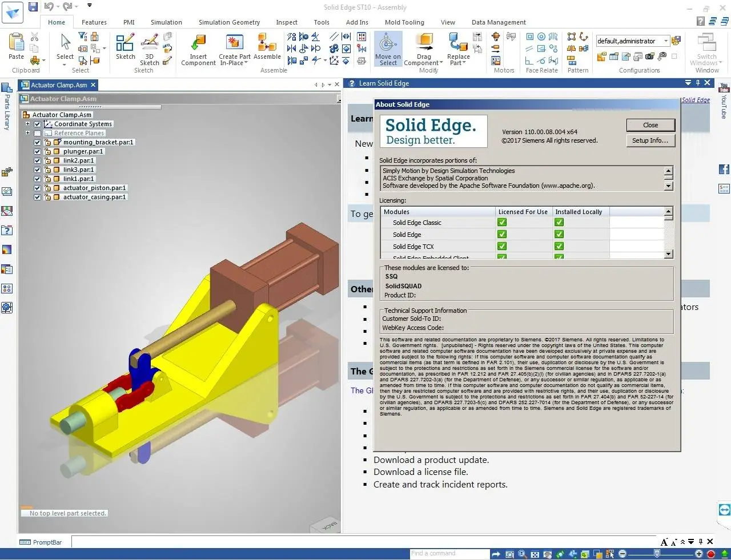Toggle actuator_casing.par:1 visibility checkbox
The height and width of the screenshot is (560, 731).
tap(38, 197)
